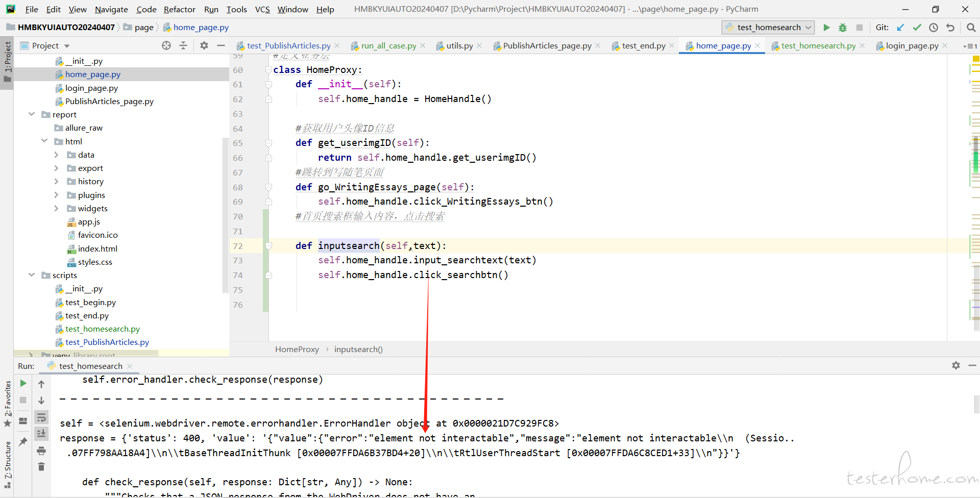Image resolution: width=980 pixels, height=498 pixels.
Task: Open the File menu
Action: click(x=32, y=9)
